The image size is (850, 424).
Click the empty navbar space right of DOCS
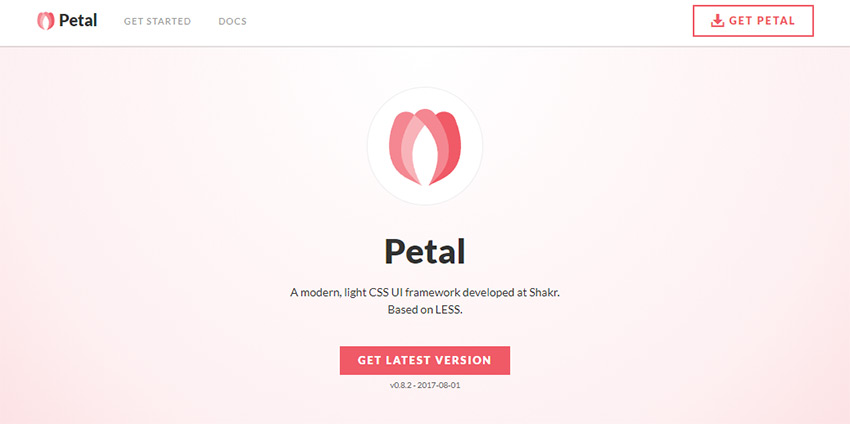pyautogui.click(x=466, y=22)
